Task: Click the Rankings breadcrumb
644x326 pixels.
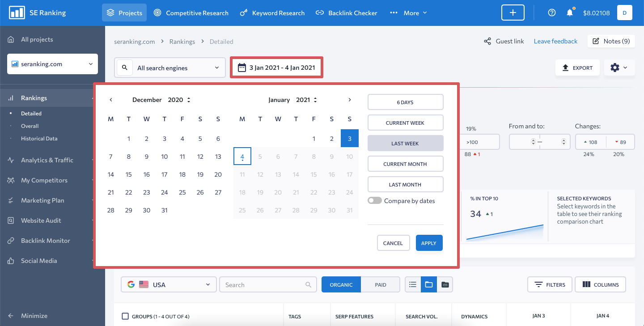Action: tap(182, 42)
